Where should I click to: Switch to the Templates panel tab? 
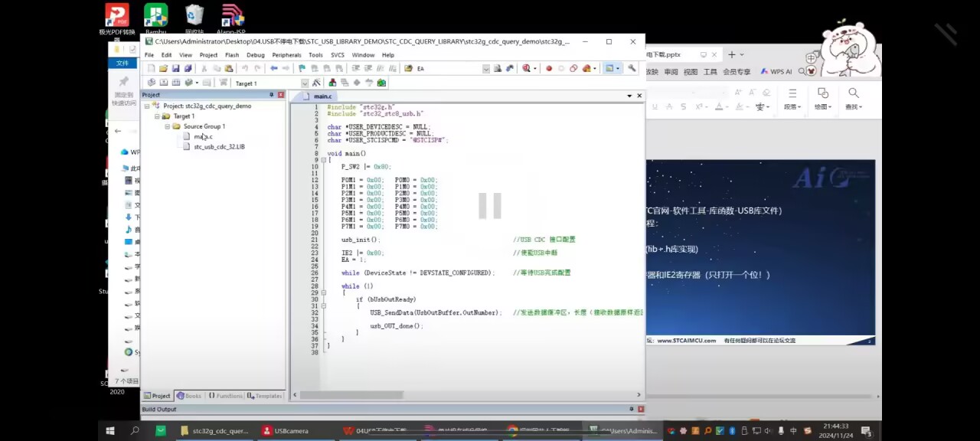[x=265, y=396]
